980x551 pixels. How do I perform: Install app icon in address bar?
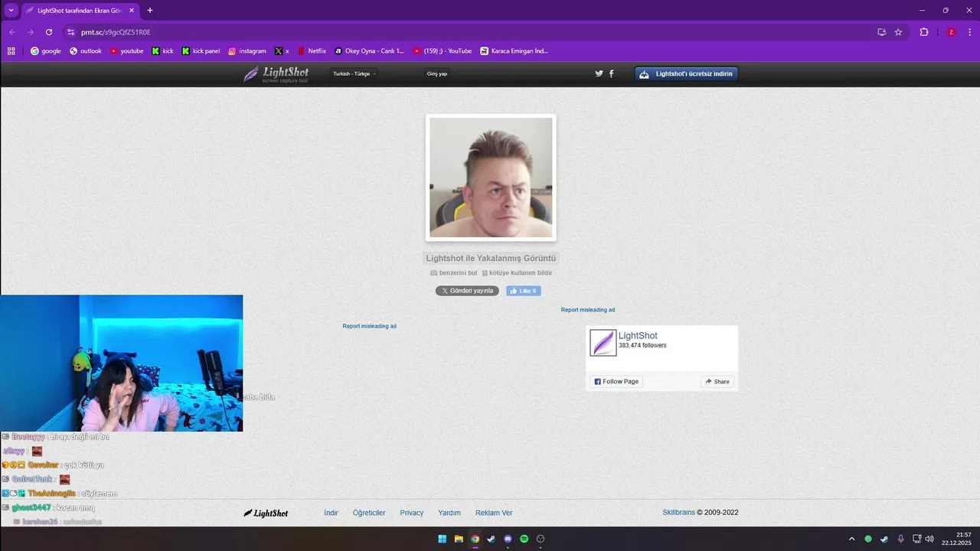point(882,32)
